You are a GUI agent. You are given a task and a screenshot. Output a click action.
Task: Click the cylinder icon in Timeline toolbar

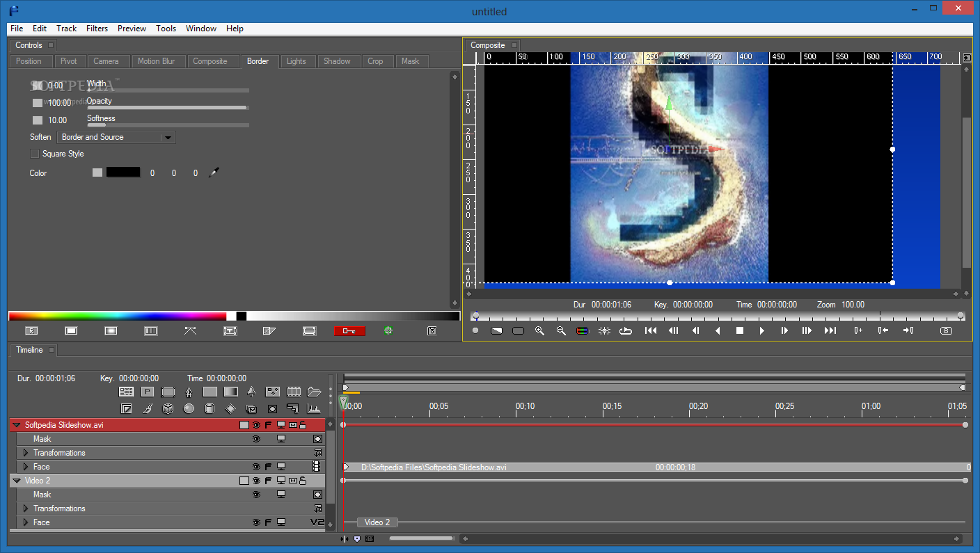click(x=210, y=408)
